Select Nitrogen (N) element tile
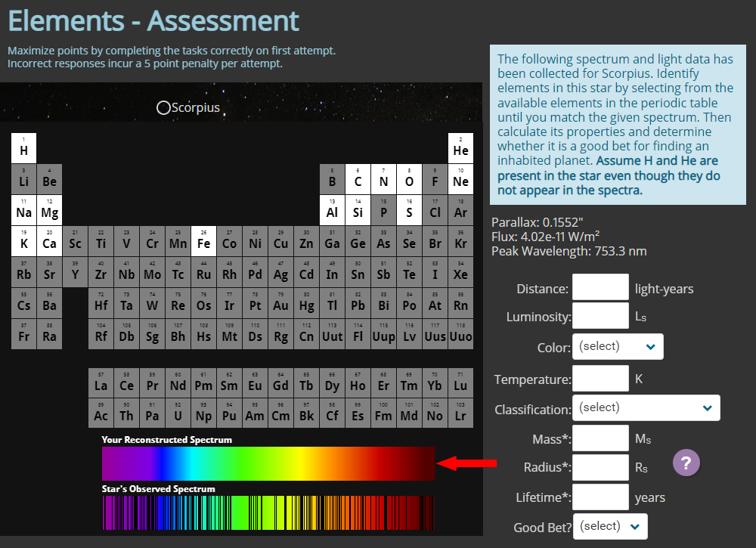This screenshot has height=548, width=756. 383,179
